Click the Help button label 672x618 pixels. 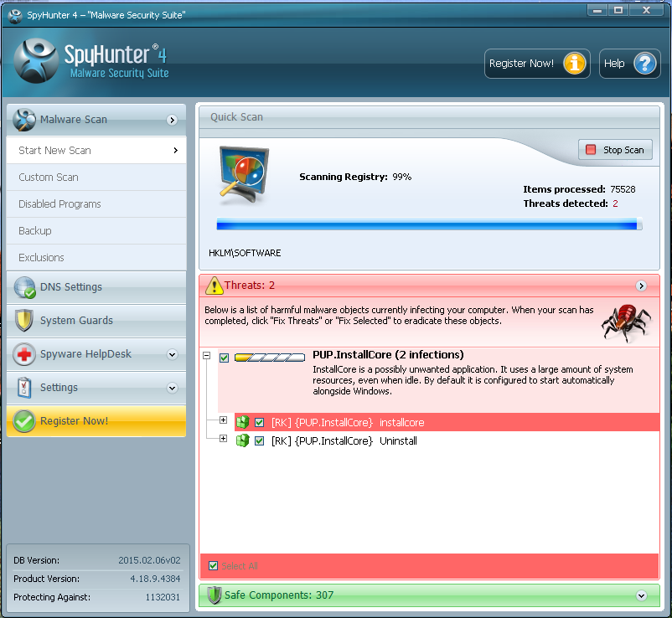click(614, 64)
